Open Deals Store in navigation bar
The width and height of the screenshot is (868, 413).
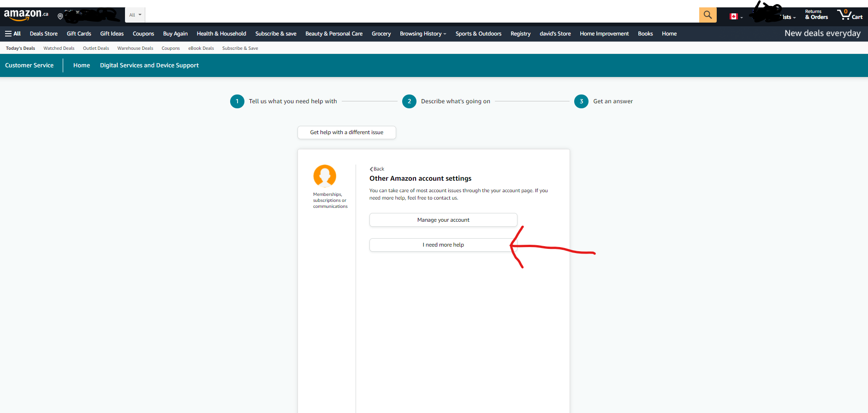44,34
